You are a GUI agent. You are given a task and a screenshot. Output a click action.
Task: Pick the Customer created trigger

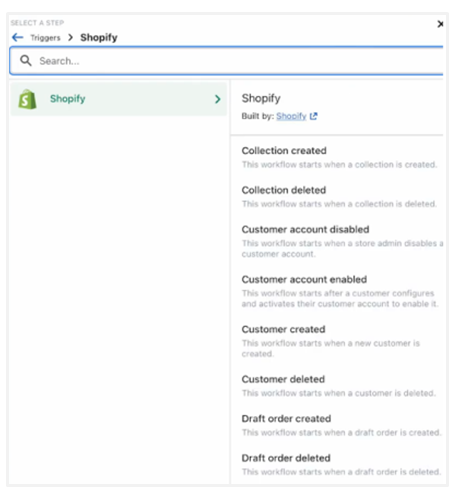(x=331, y=341)
